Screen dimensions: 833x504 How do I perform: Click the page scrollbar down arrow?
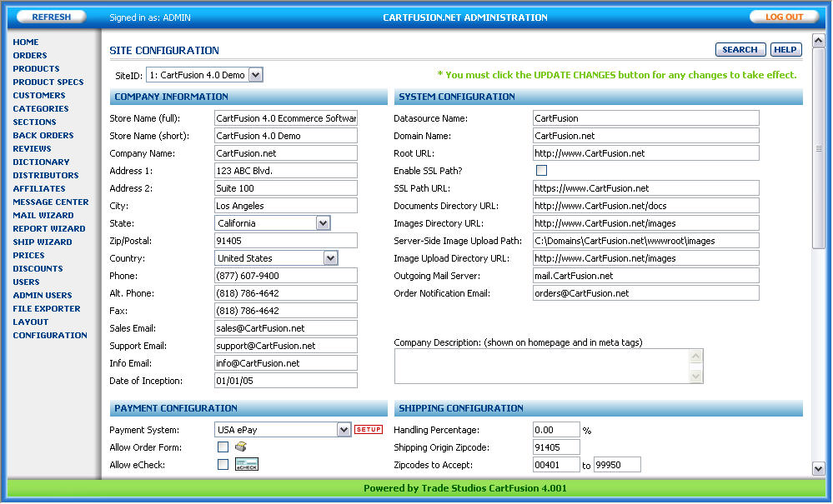tap(818, 468)
